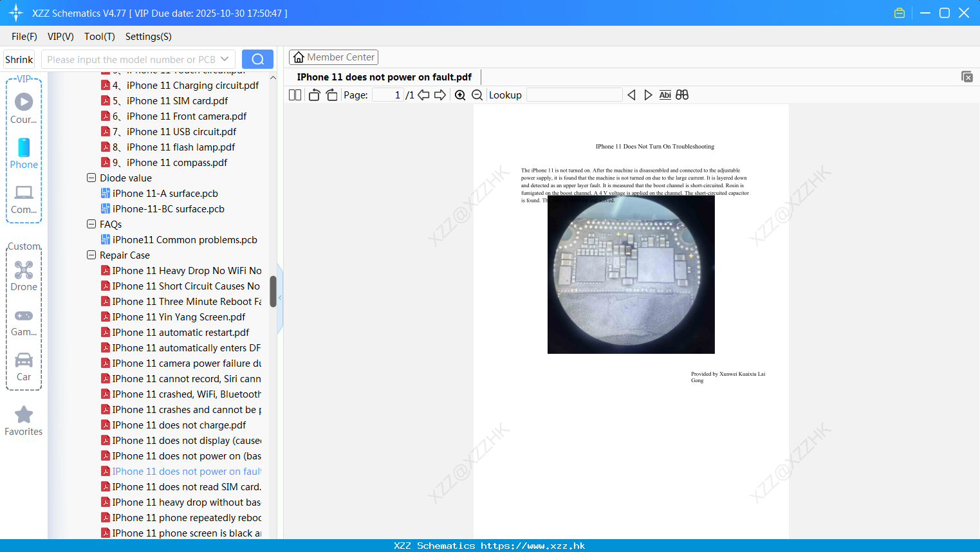
Task: Rotate page counterclockwise
Action: pyautogui.click(x=314, y=95)
